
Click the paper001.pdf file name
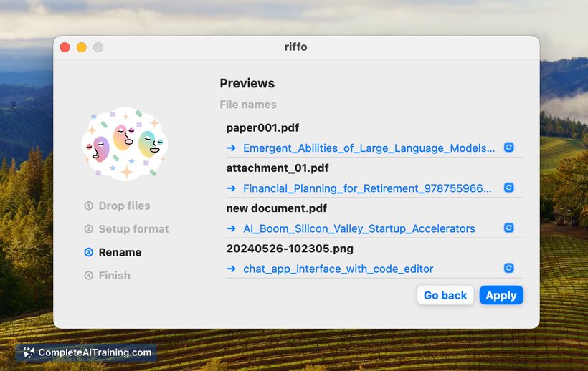tap(262, 127)
